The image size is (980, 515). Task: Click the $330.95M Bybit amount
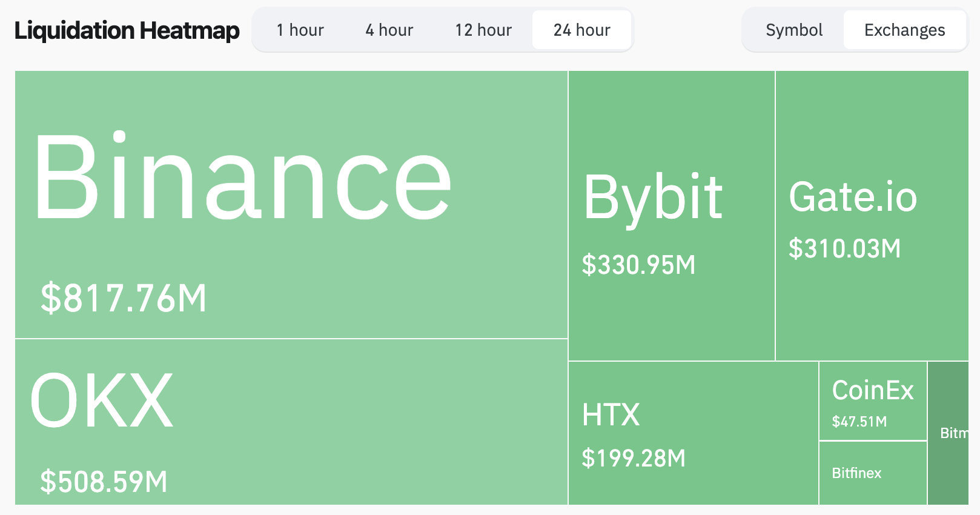coord(638,265)
